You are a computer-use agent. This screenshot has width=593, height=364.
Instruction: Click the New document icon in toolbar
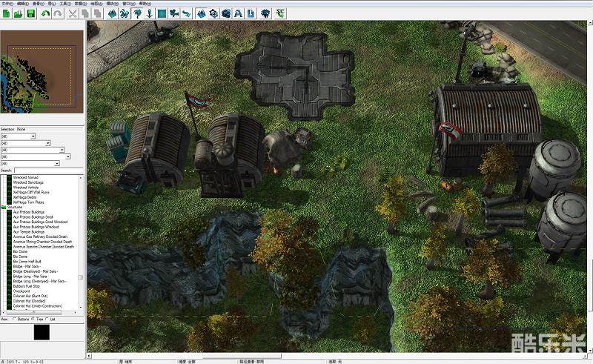[7, 13]
